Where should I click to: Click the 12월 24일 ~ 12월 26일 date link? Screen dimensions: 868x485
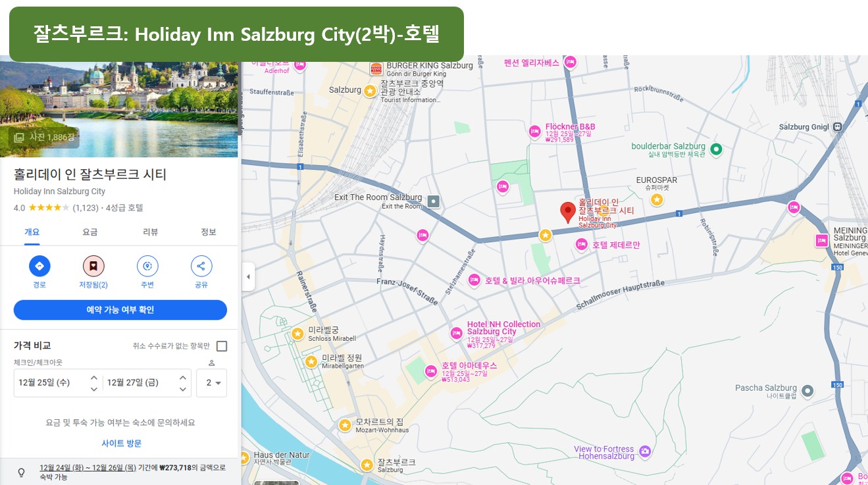pyautogui.click(x=88, y=468)
